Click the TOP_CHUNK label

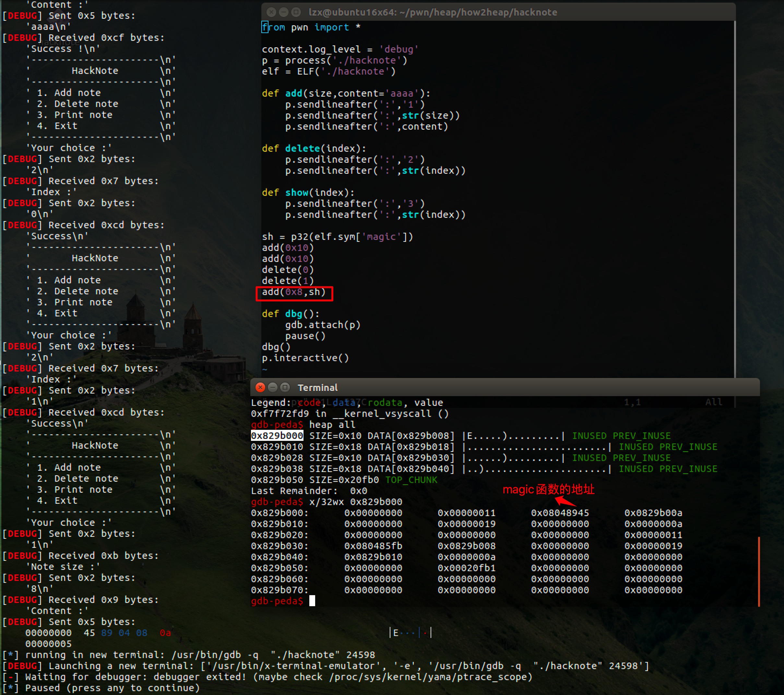(x=411, y=480)
